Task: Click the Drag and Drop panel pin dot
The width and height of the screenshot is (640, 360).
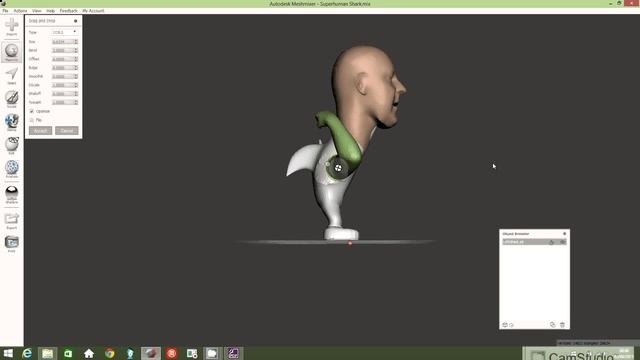Action: (x=76, y=21)
